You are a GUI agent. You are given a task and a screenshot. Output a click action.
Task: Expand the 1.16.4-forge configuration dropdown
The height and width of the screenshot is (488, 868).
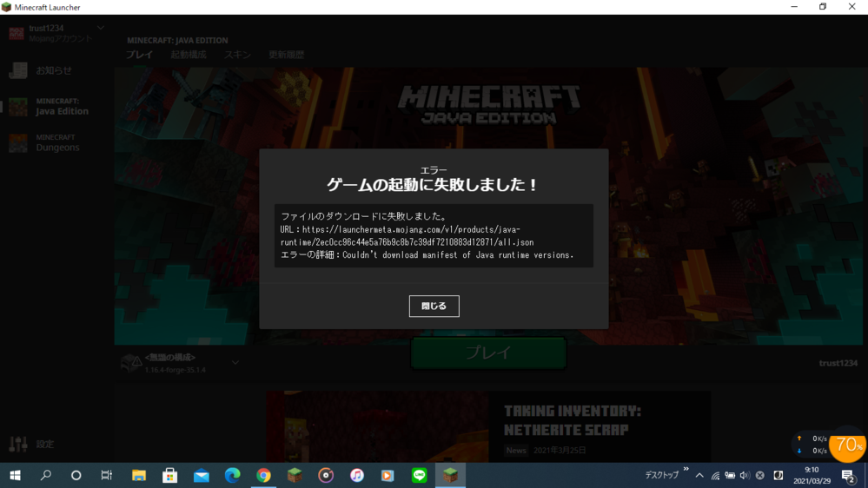click(x=235, y=363)
